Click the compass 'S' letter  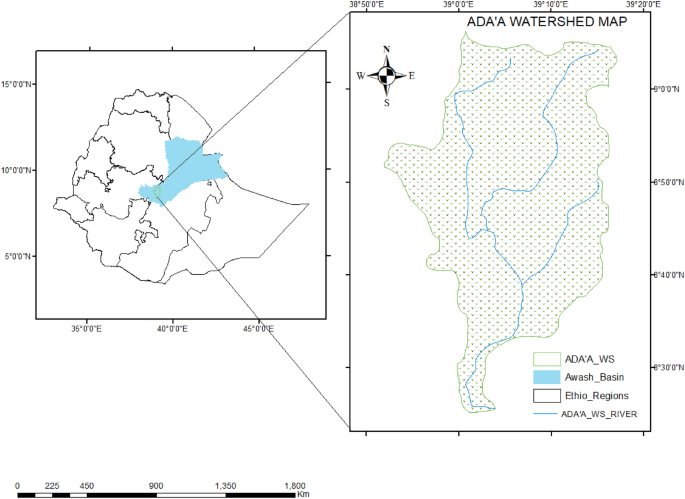(387, 104)
